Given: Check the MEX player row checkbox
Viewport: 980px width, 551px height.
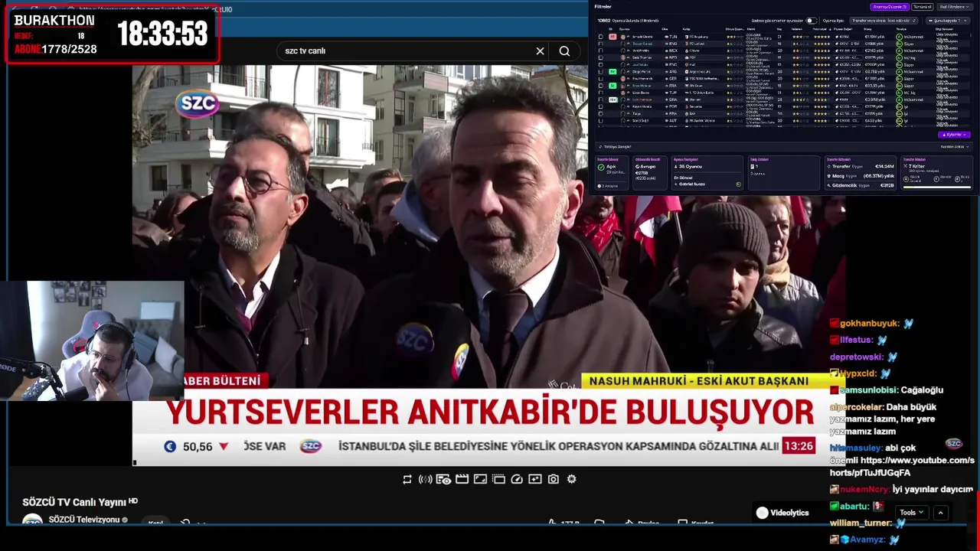Looking at the screenshot, I should click(601, 51).
